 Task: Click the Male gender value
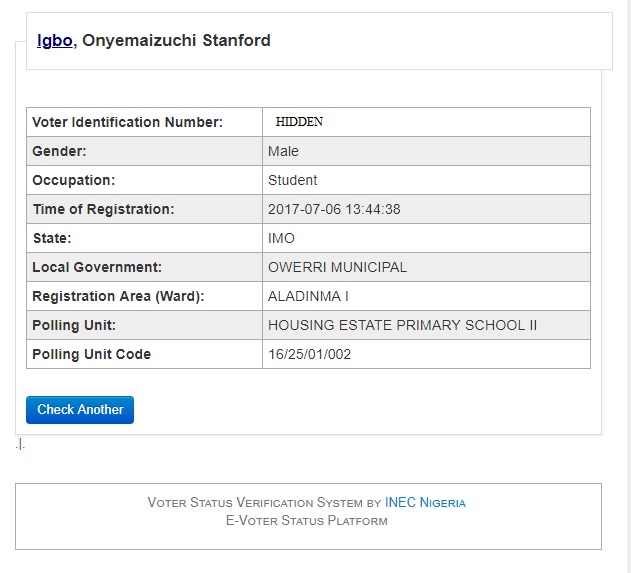[283, 151]
